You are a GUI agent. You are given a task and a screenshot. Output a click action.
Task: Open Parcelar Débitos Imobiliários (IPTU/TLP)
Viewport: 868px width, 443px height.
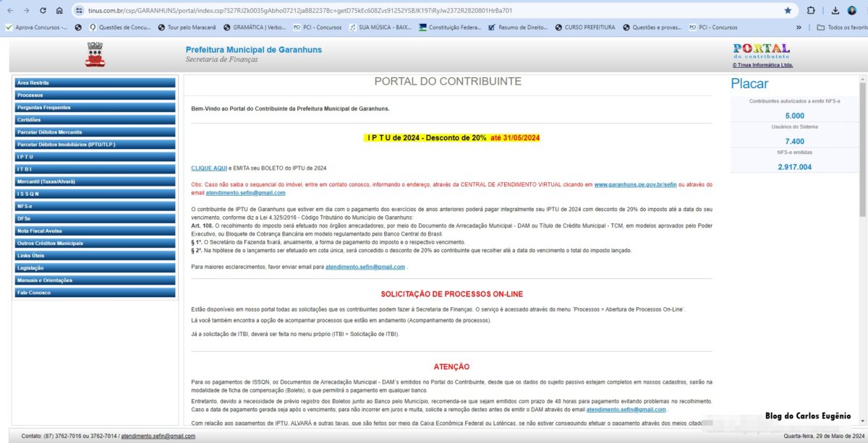point(95,145)
